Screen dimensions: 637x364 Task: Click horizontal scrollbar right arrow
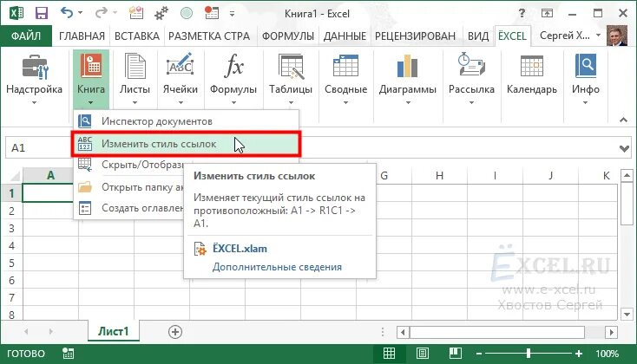(612, 333)
